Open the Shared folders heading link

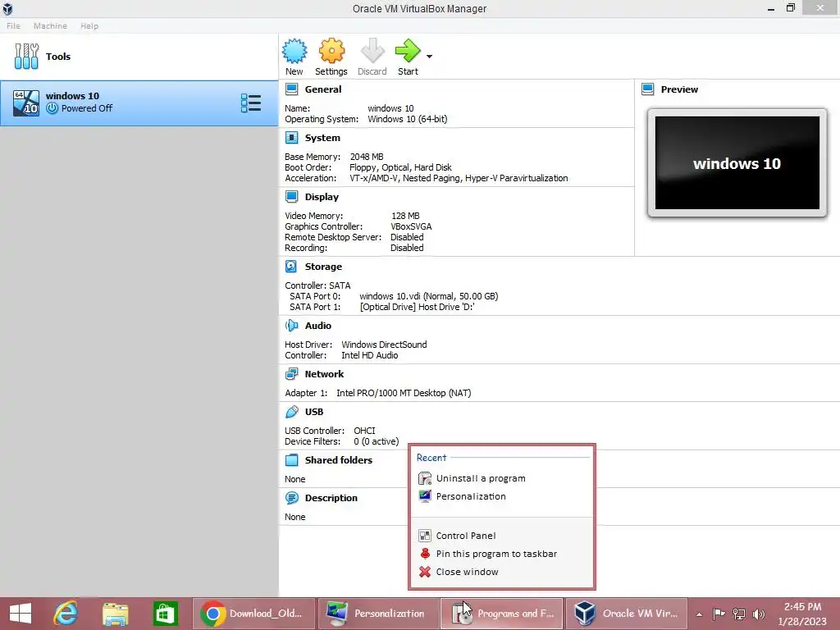[339, 459]
